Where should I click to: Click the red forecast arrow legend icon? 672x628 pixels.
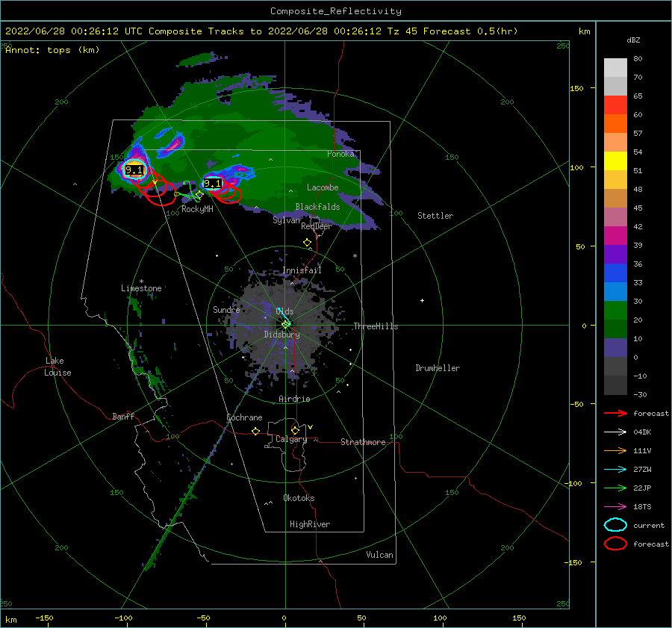coord(615,413)
